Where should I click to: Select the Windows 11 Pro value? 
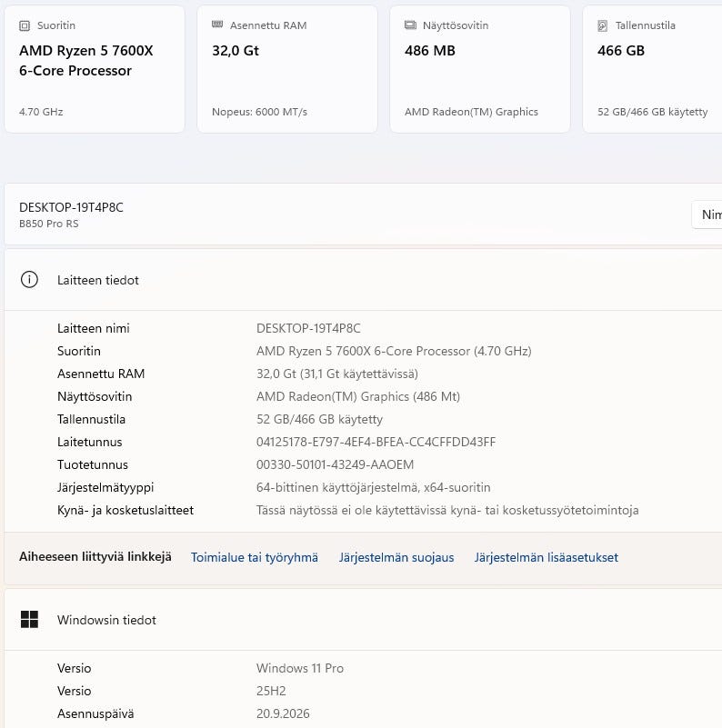pos(300,668)
